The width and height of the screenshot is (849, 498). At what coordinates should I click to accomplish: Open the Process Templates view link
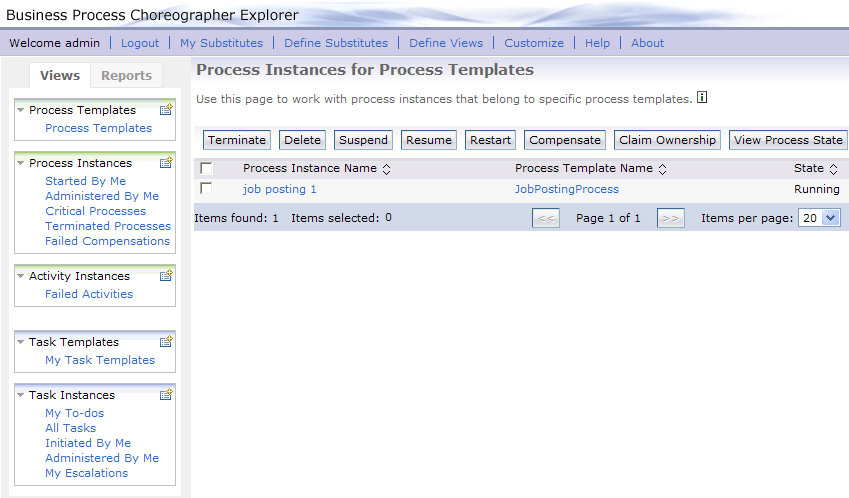tap(99, 128)
